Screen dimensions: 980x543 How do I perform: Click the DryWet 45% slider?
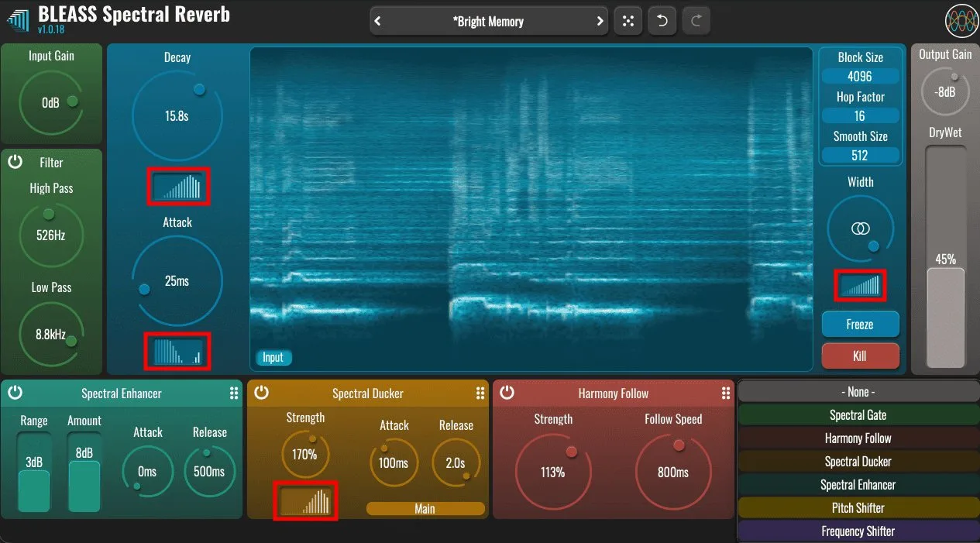(946, 256)
